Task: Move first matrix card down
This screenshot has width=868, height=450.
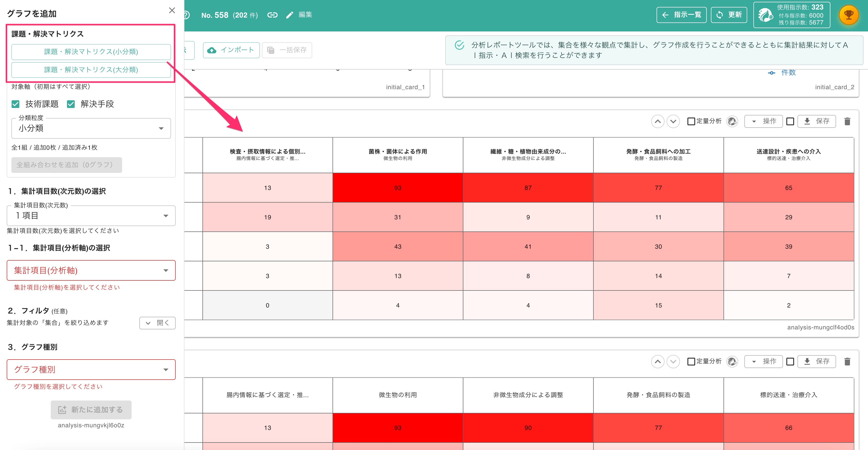Action: click(673, 121)
